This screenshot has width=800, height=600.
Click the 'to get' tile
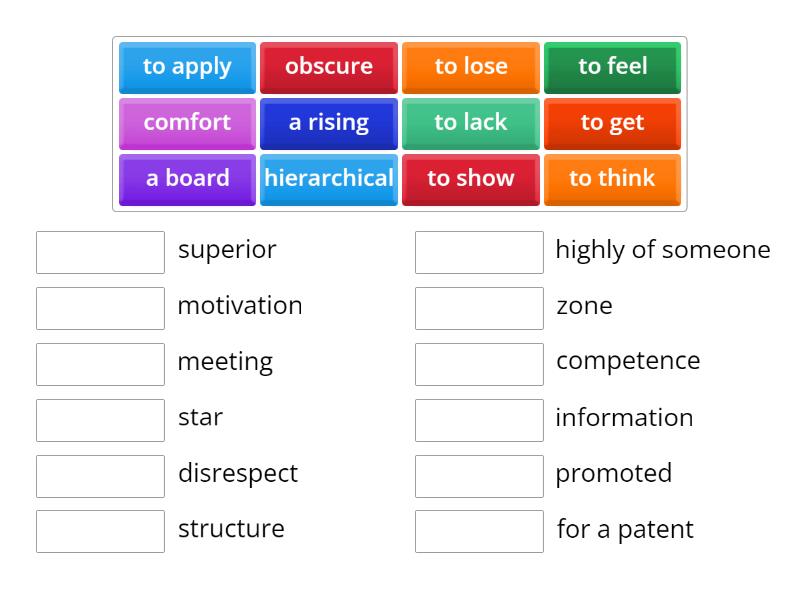point(612,123)
